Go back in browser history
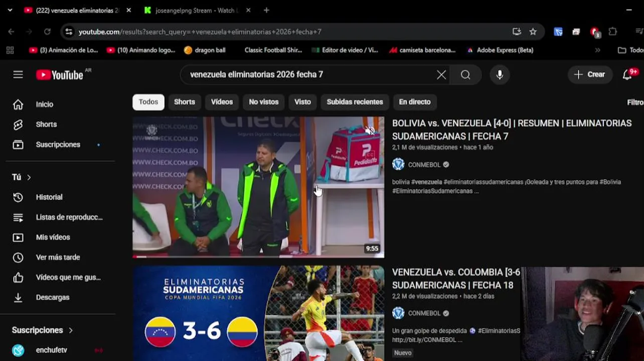 pos(11,32)
